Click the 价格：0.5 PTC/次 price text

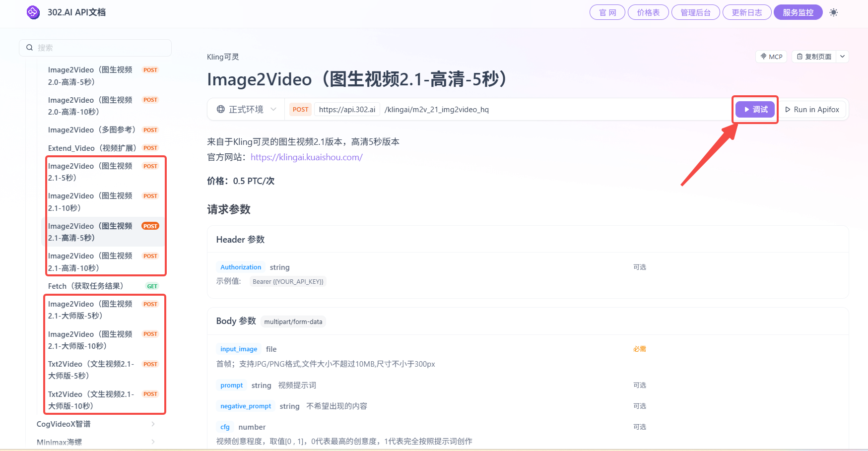(x=241, y=181)
